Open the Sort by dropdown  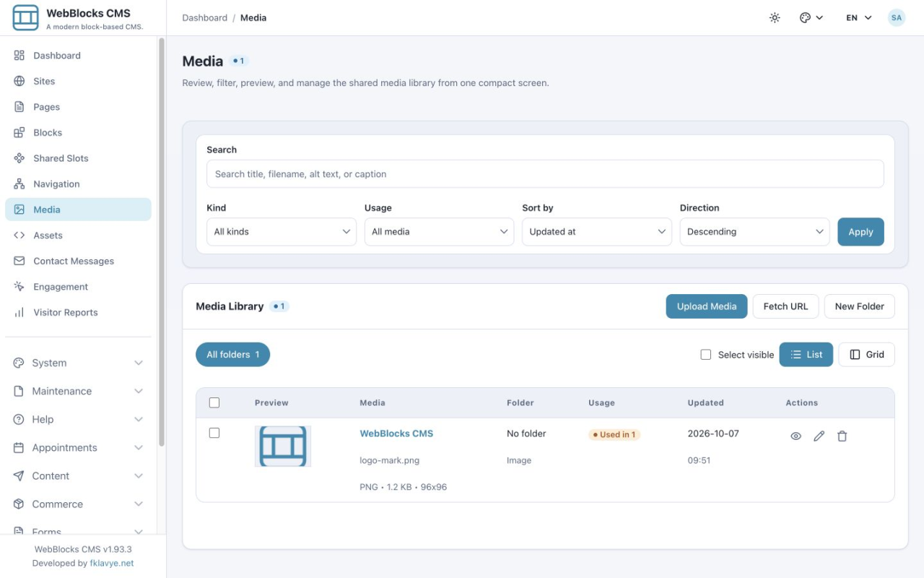[x=597, y=232]
